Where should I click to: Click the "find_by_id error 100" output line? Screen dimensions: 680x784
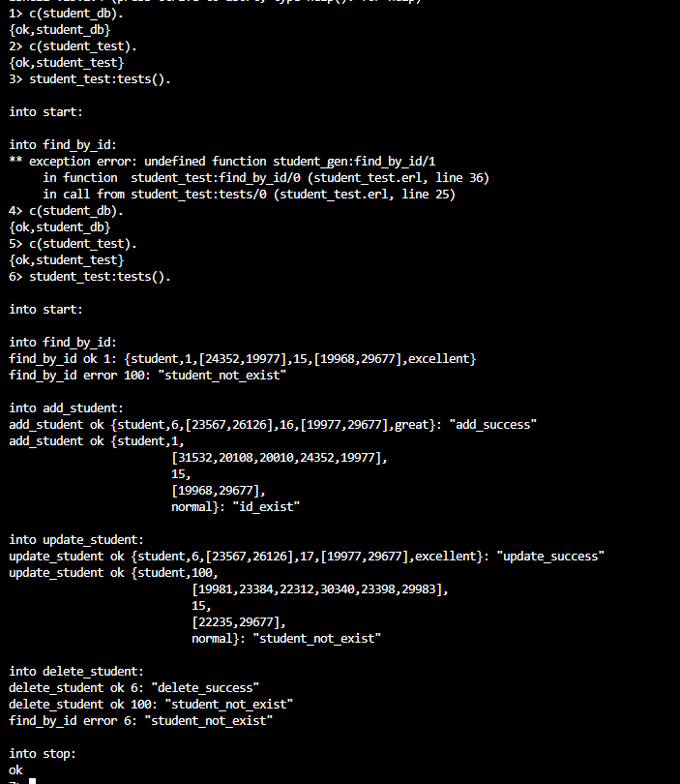coord(148,375)
